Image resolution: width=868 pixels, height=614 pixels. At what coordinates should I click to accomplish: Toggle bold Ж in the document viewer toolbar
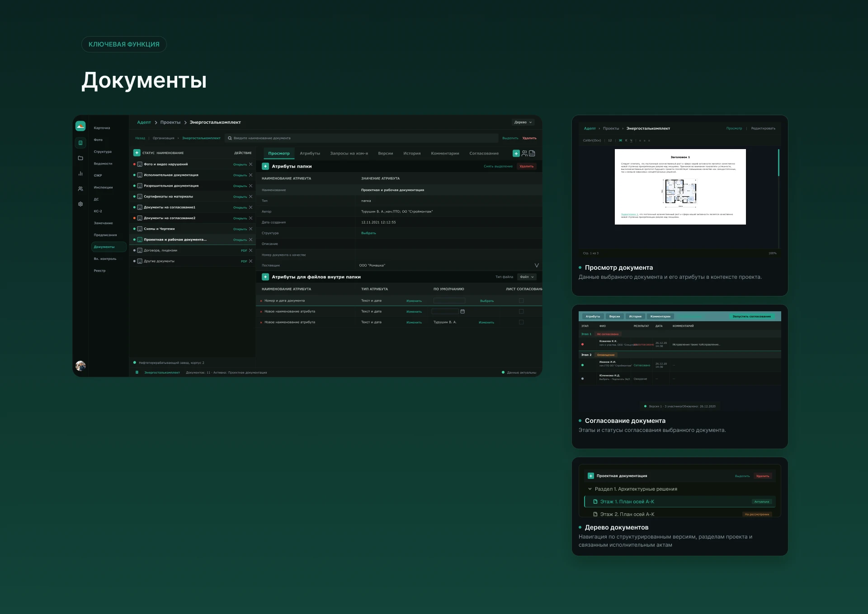point(620,141)
